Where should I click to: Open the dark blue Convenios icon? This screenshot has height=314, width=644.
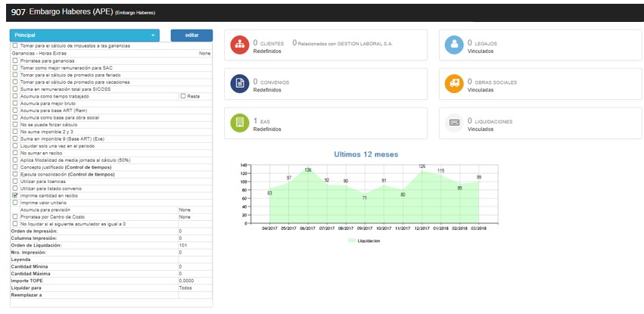click(x=239, y=83)
